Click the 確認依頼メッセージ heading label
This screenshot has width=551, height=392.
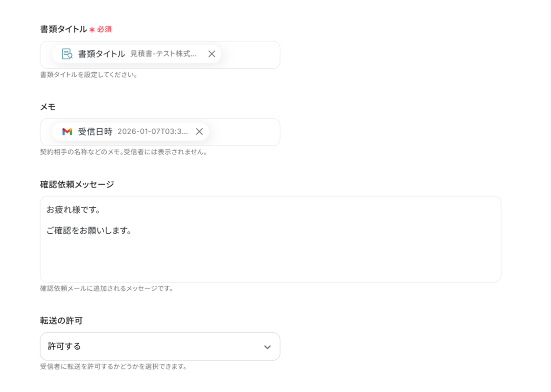(77, 184)
